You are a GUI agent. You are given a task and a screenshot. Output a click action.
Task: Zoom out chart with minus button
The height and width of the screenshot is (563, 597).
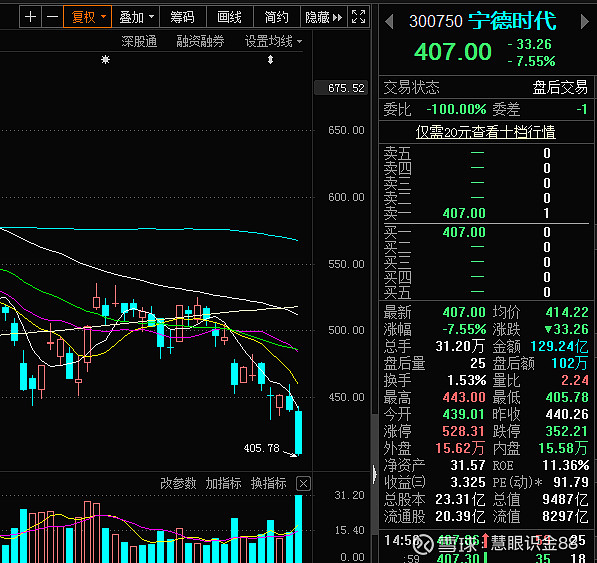52,17
